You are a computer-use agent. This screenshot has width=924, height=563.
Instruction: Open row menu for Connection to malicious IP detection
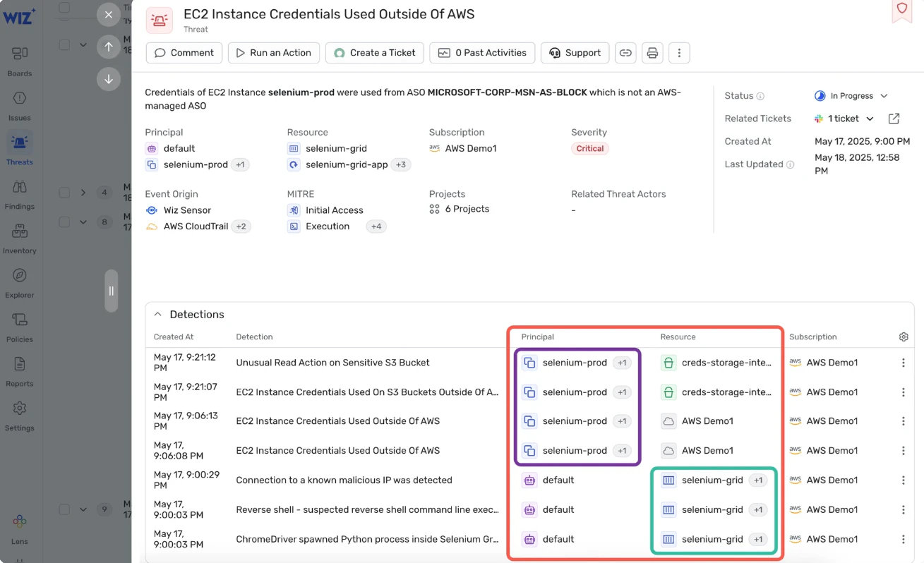pos(903,480)
